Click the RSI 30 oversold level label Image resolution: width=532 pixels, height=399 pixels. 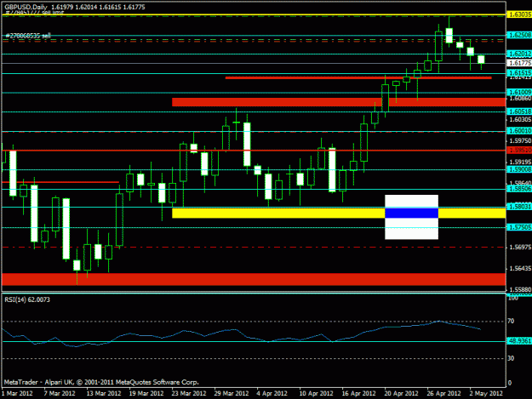tap(511, 358)
